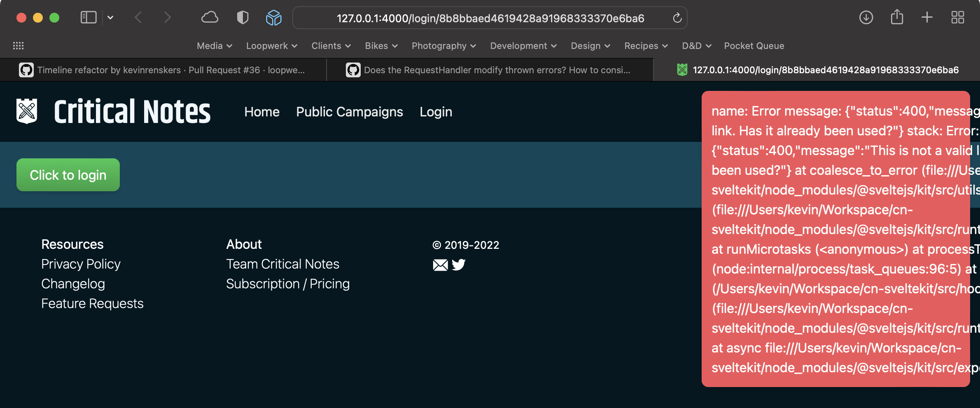Click the blue cube extension icon
This screenshot has width=980, height=408.
273,18
